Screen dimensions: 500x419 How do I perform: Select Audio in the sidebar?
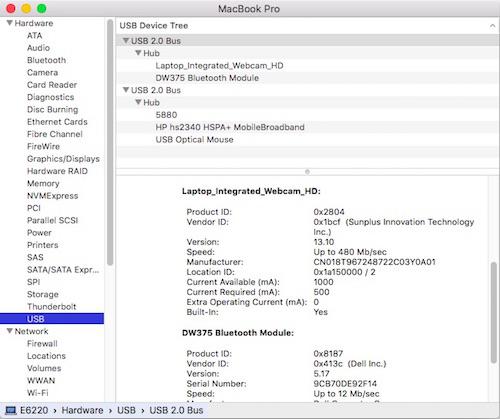pyautogui.click(x=38, y=48)
